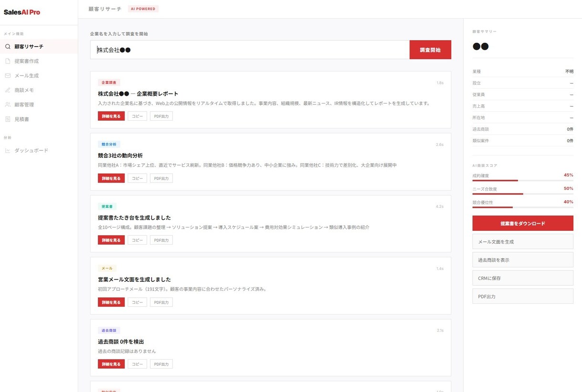
Task: Open 顧客リサーチ in the sidebar
Action: (39, 47)
